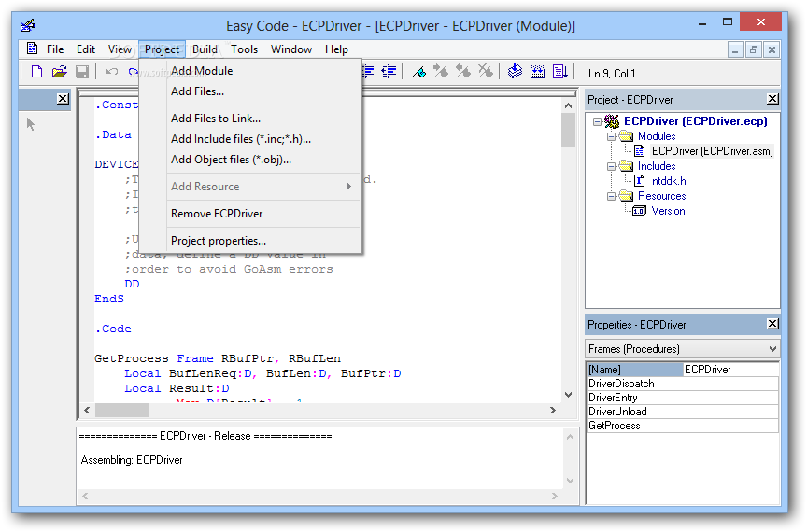Click code editor horizontal scrollbar thumb
807x532 pixels.
pyautogui.click(x=122, y=410)
